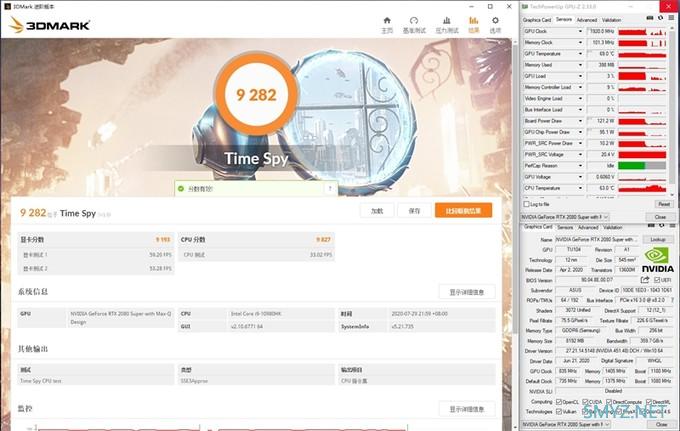Viewport: 680px width, 431px height.
Task: Click the Driver Version field in GPU-Z
Action: pos(615,350)
